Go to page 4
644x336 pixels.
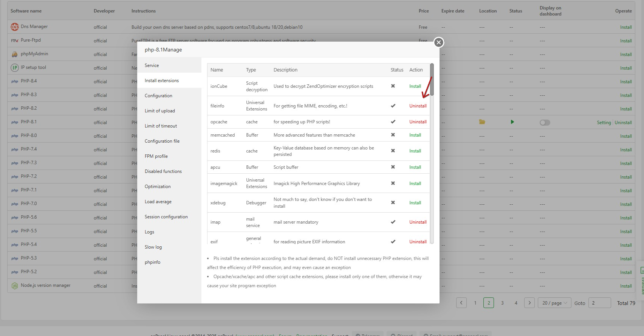pos(516,303)
